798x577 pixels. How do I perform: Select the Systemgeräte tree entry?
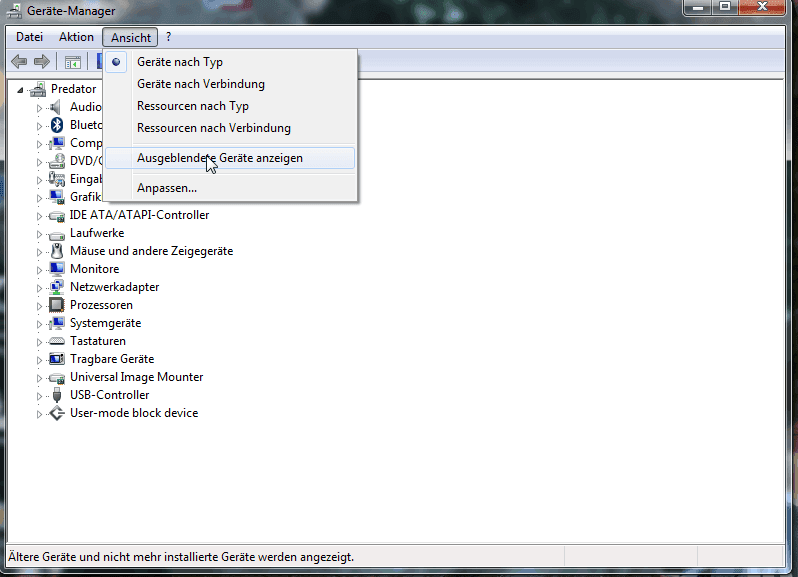(105, 323)
